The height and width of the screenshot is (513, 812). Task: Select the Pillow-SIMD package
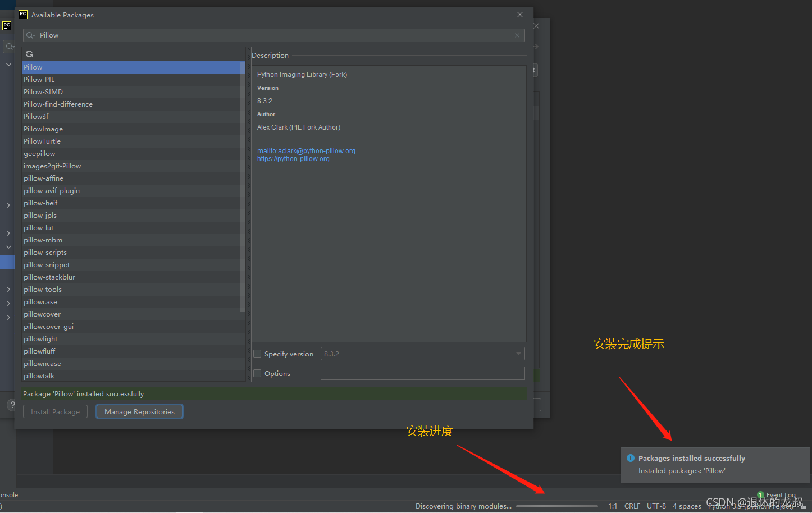(131, 92)
